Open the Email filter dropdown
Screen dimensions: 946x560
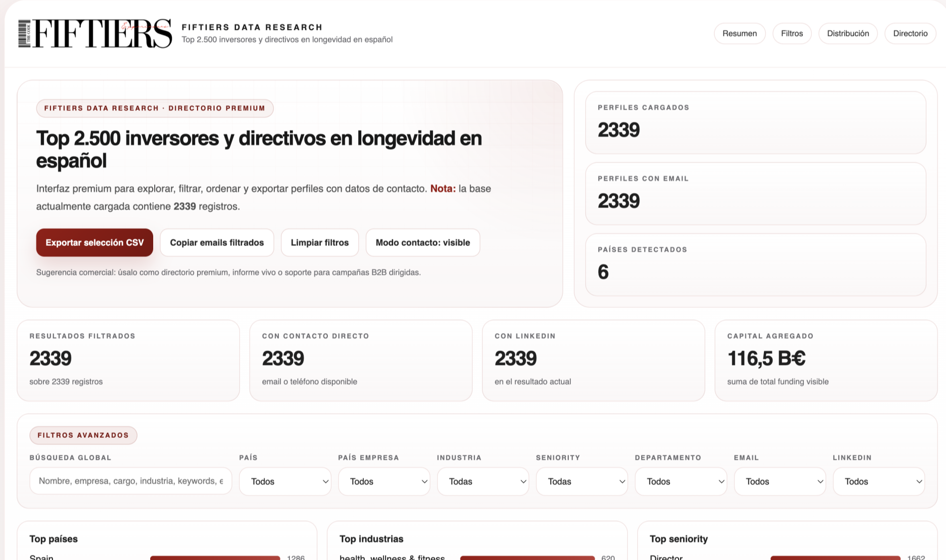point(779,481)
